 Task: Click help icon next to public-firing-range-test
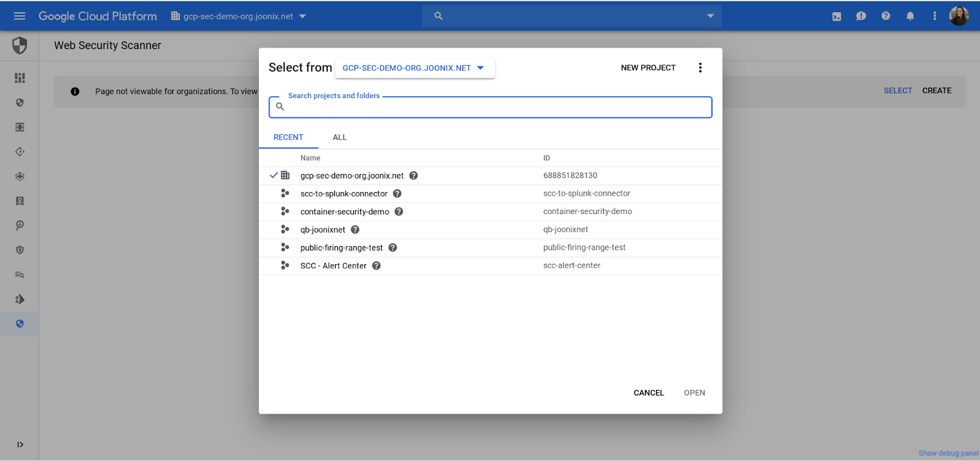pyautogui.click(x=393, y=247)
